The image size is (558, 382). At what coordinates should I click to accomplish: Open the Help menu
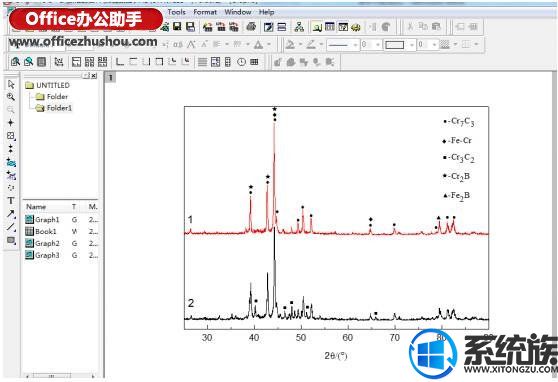(267, 12)
